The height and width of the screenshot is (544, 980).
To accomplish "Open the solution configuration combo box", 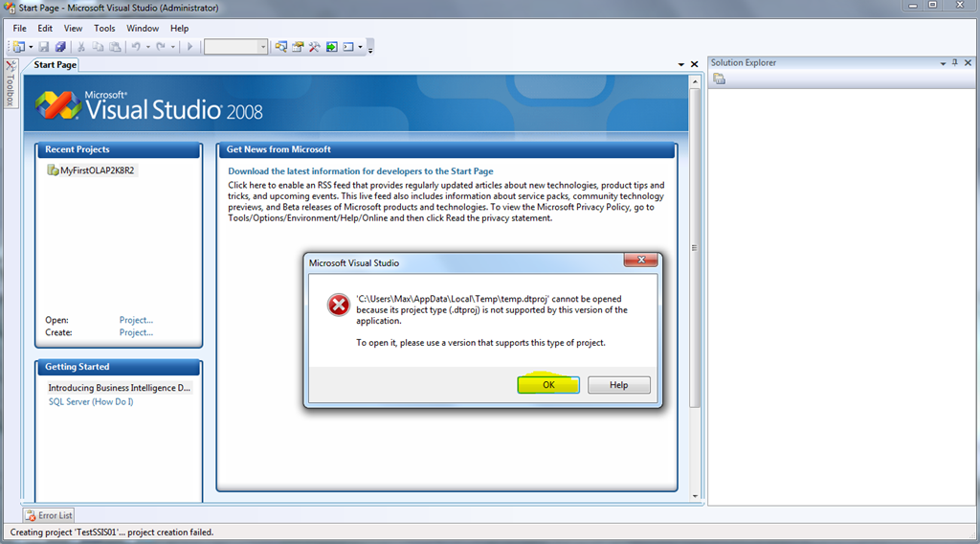I will click(x=235, y=47).
